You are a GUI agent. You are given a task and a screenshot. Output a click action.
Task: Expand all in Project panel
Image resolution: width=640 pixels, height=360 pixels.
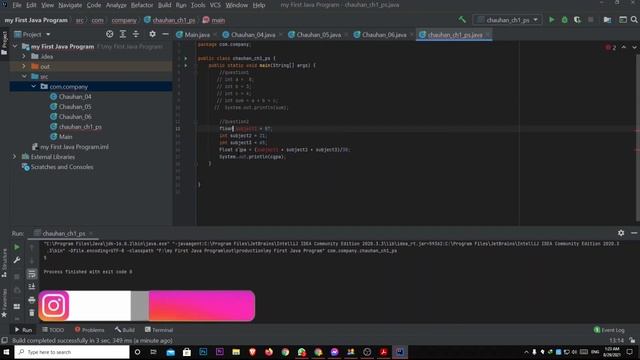[122, 34]
